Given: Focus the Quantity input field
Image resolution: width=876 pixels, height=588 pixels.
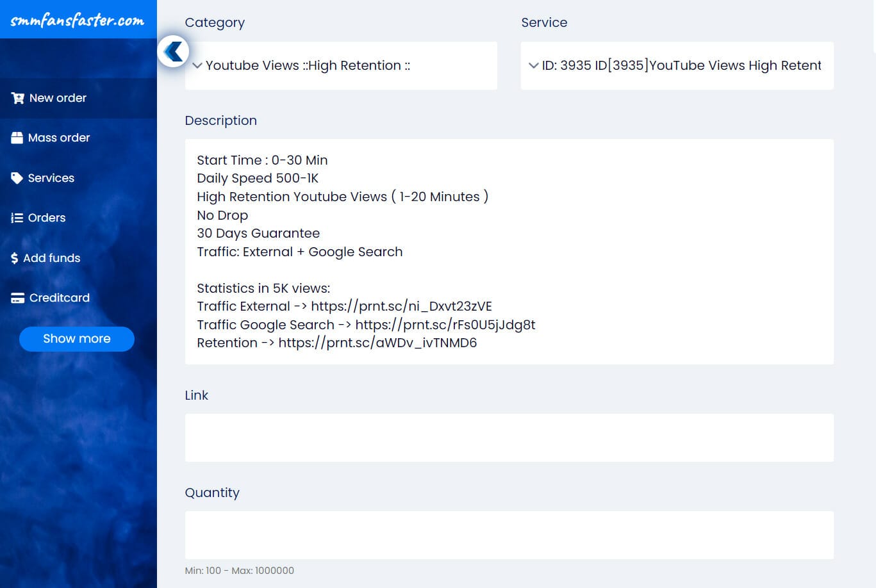Looking at the screenshot, I should coord(509,535).
